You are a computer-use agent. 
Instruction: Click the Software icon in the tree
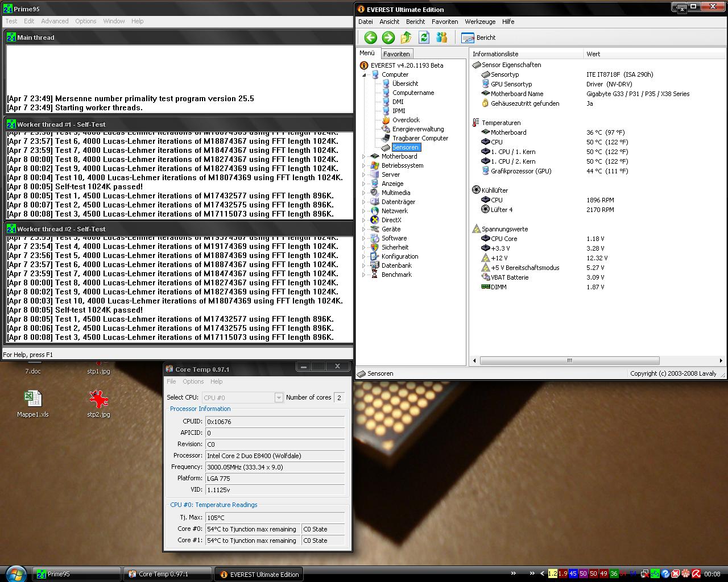pyautogui.click(x=374, y=238)
